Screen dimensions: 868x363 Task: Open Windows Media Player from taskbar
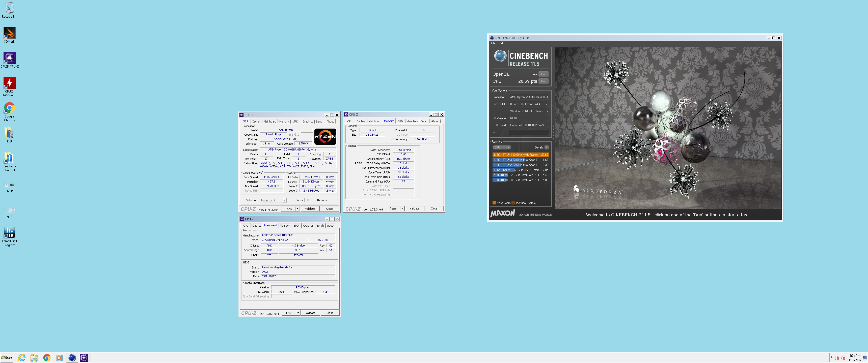59,358
